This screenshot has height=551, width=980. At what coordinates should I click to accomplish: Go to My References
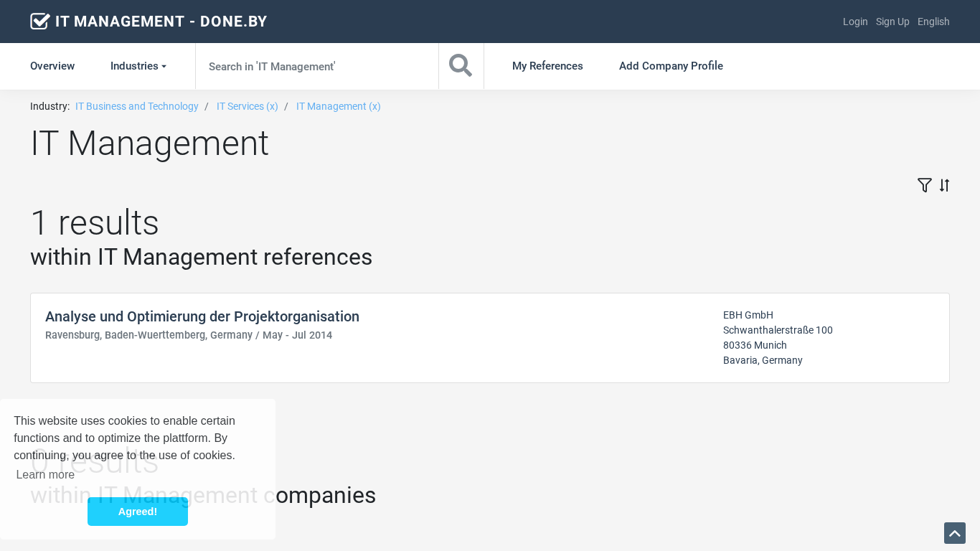pos(547,66)
